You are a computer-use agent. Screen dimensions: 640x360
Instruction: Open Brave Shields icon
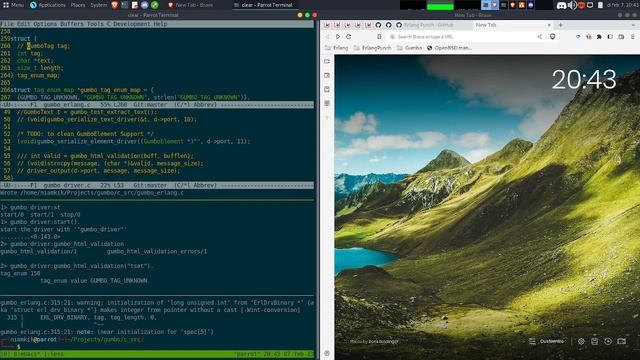552,37
